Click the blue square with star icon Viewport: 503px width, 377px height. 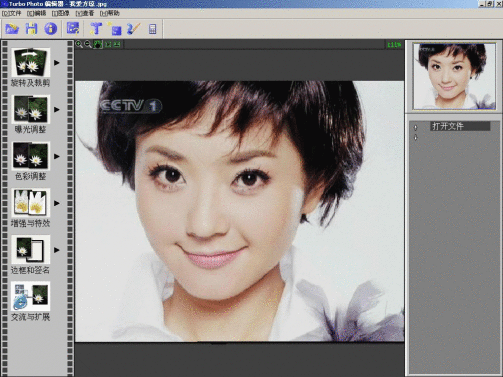[115, 29]
